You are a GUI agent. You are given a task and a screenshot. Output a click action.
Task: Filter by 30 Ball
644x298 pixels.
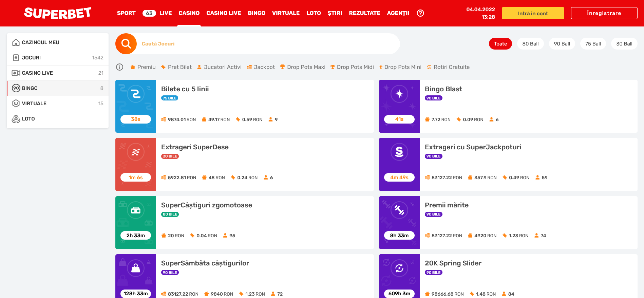pyautogui.click(x=624, y=44)
